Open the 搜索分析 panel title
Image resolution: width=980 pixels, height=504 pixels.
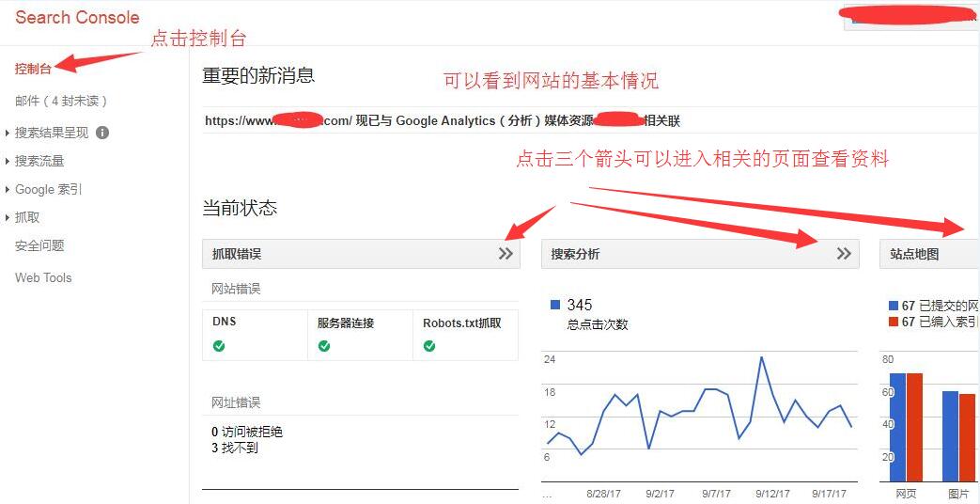click(575, 254)
